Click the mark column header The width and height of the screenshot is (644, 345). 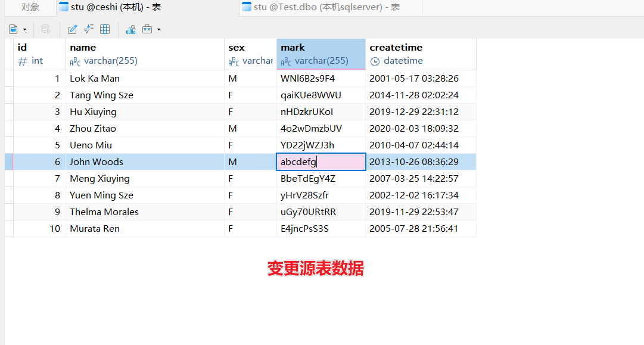pyautogui.click(x=292, y=47)
